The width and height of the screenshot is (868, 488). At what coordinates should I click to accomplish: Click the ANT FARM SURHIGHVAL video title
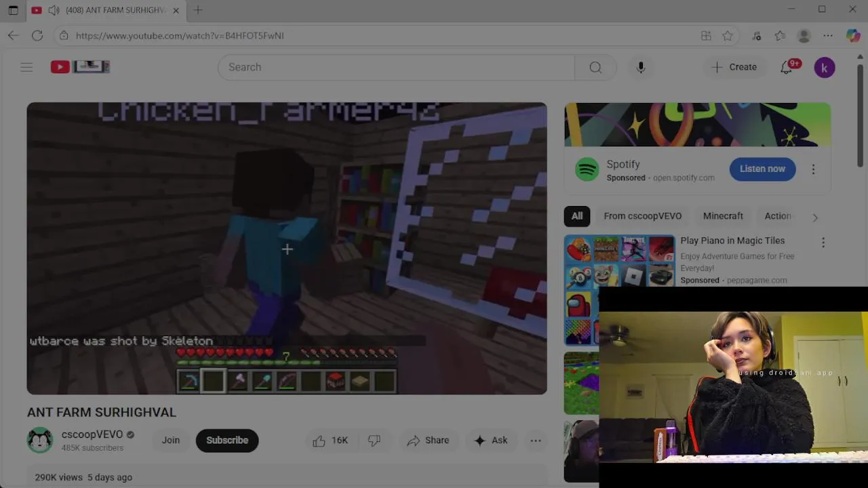point(102,412)
